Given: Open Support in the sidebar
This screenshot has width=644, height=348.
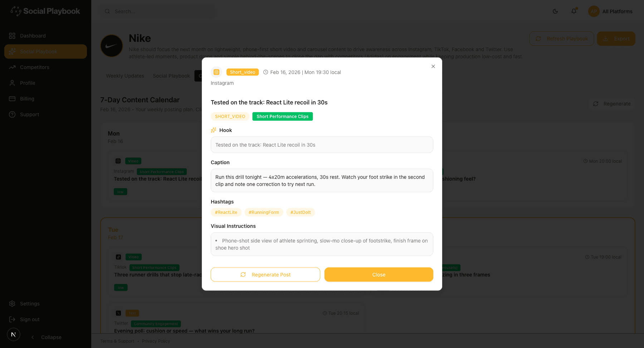Looking at the screenshot, I should tap(45, 114).
